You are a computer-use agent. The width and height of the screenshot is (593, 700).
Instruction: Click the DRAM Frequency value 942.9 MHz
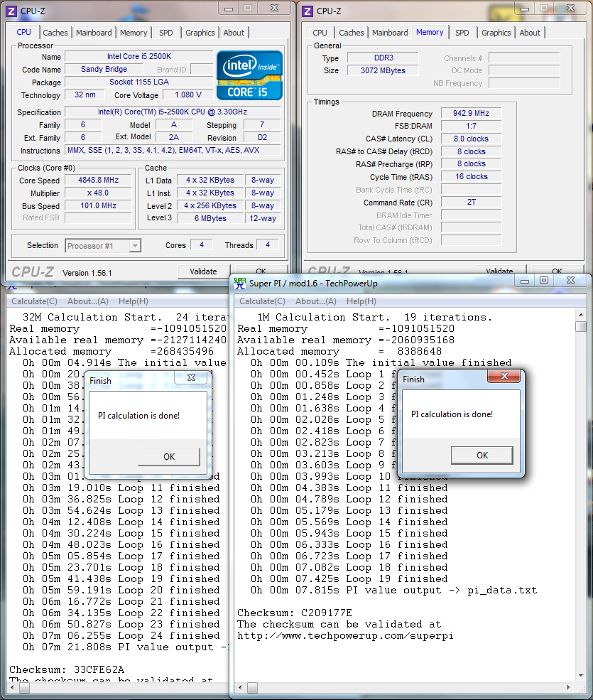(x=471, y=113)
